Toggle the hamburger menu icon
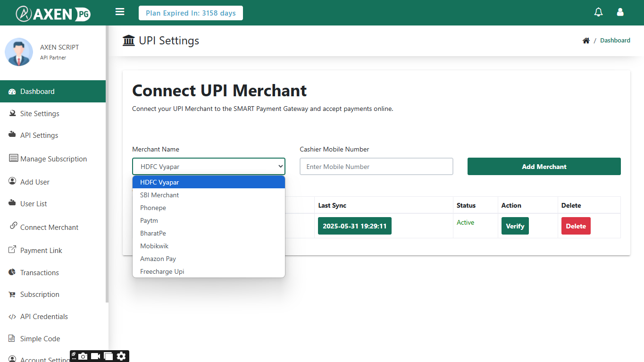 coord(120,12)
